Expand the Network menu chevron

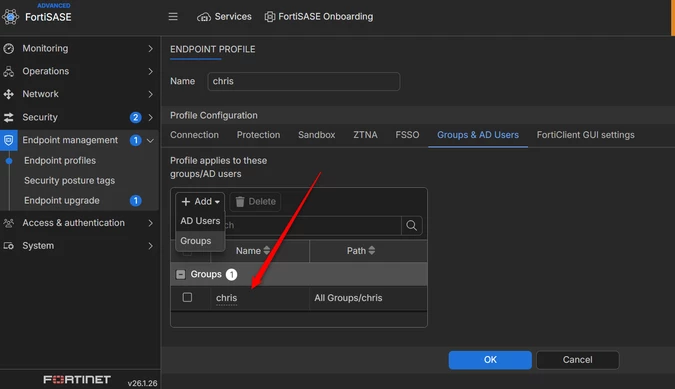(150, 94)
